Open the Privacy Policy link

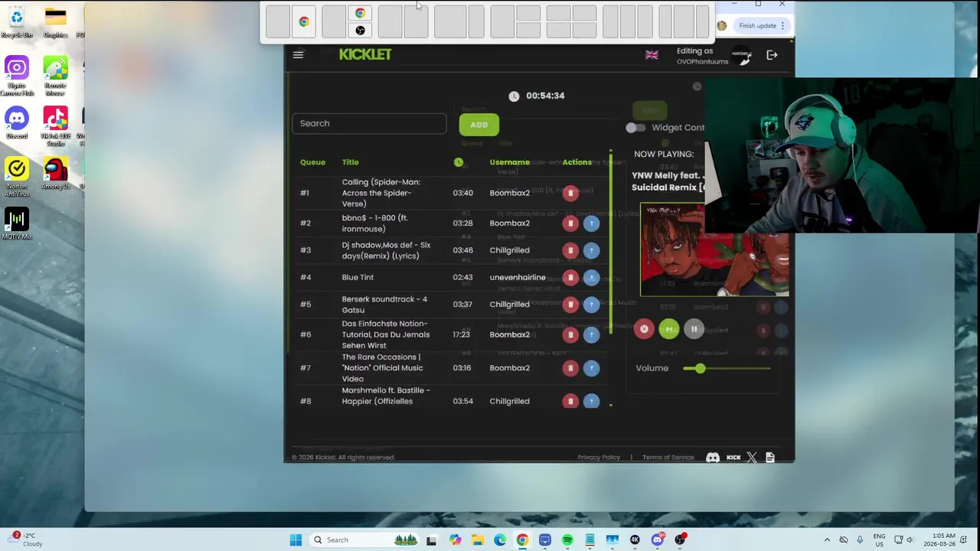[599, 458]
